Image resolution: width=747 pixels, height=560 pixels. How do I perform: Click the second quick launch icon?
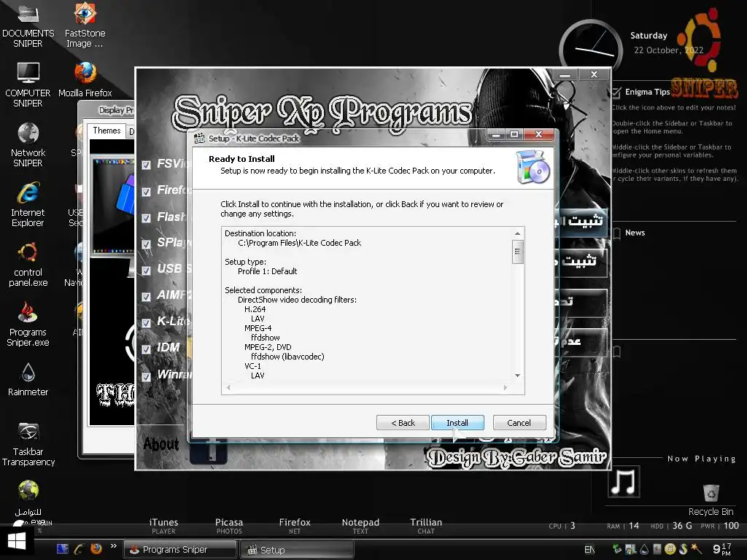pos(79,548)
